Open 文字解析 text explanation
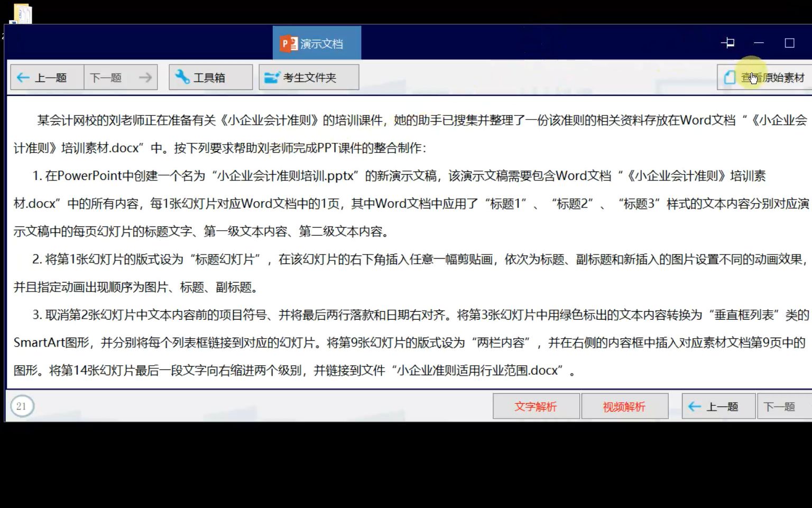The height and width of the screenshot is (508, 812). click(x=536, y=406)
